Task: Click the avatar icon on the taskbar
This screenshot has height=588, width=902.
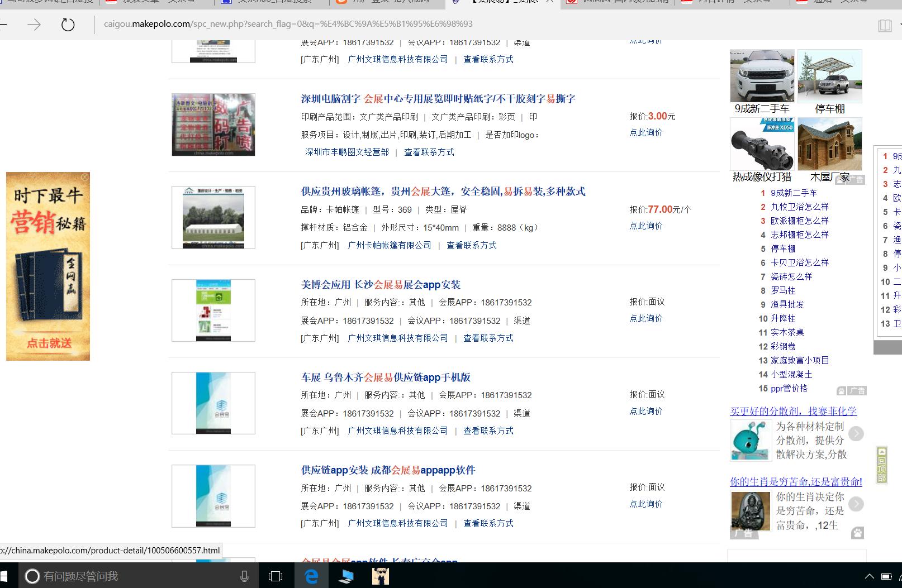Action: (x=381, y=576)
